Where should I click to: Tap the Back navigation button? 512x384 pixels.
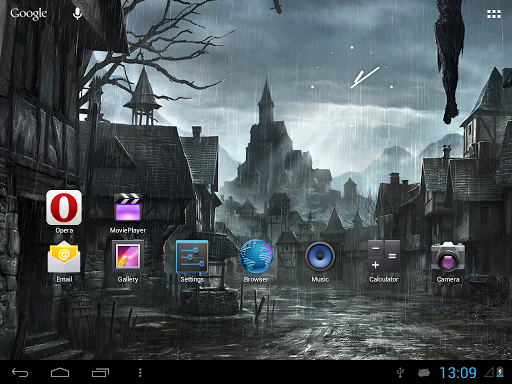coord(20,372)
